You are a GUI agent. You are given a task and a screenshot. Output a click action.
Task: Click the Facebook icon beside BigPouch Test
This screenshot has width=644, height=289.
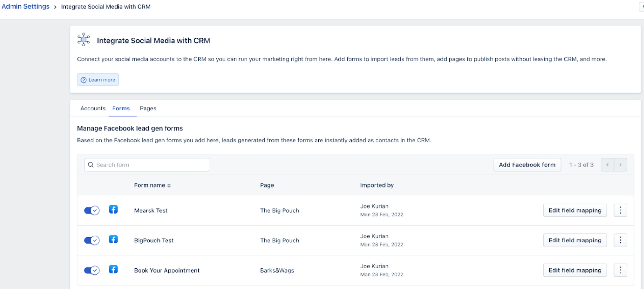pos(113,239)
